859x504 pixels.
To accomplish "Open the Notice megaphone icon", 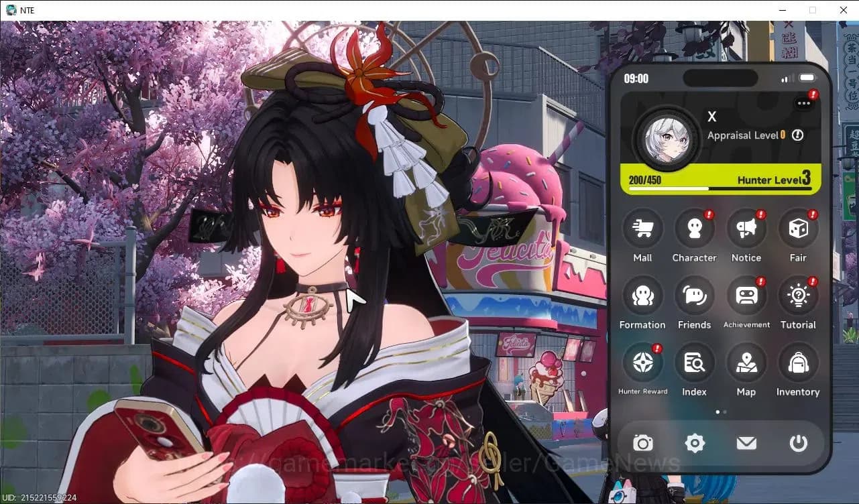I will pyautogui.click(x=746, y=229).
